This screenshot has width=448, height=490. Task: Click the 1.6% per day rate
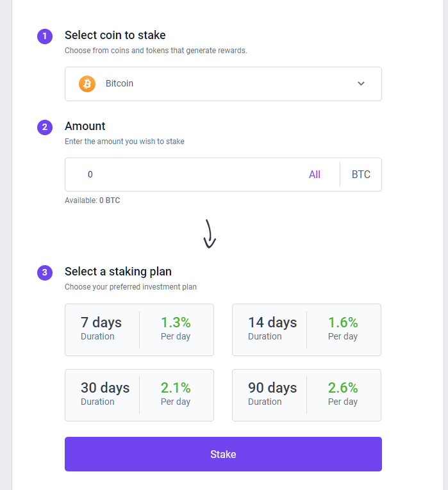[x=343, y=322]
